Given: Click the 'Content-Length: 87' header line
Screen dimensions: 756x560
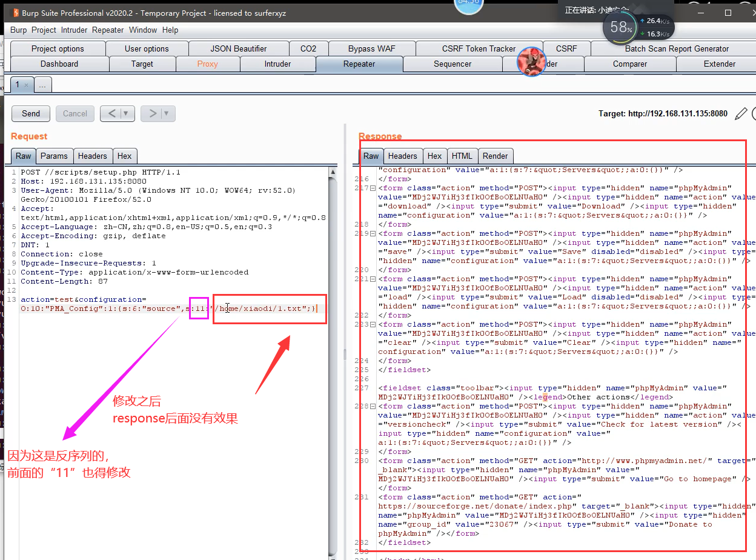Looking at the screenshot, I should (x=64, y=281).
